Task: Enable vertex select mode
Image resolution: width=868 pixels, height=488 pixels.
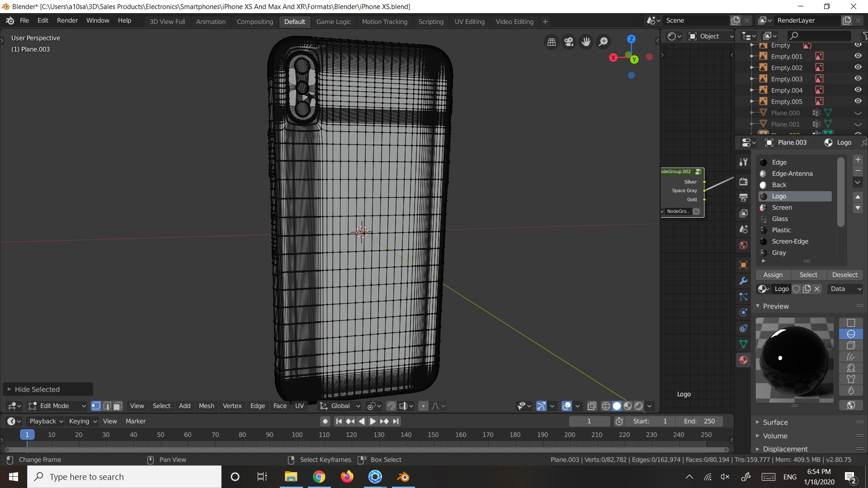Action: 96,406
